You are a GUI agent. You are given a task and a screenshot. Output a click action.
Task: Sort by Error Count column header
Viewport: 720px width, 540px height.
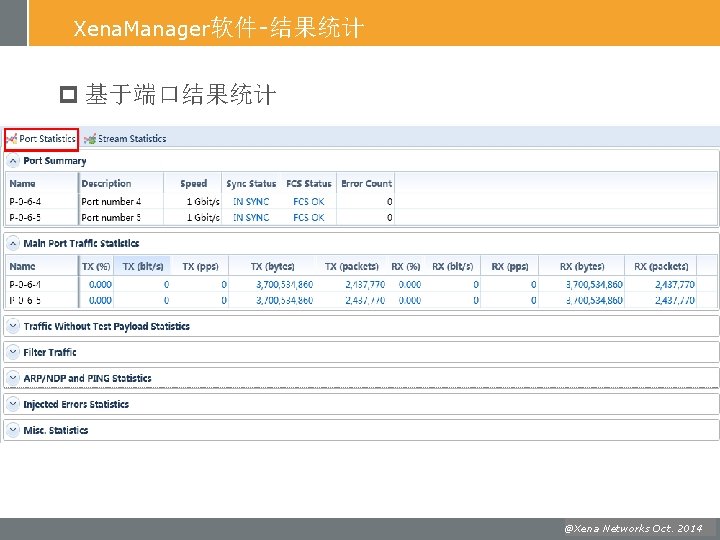366,183
